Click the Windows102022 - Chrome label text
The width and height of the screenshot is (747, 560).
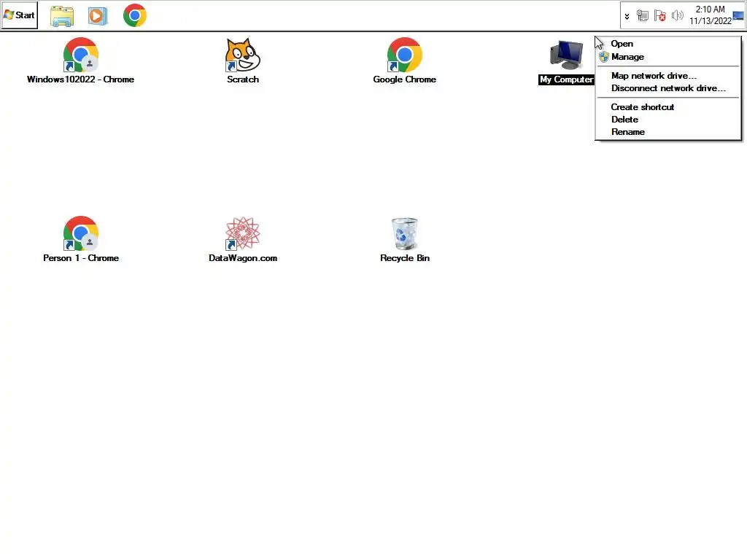(x=80, y=79)
